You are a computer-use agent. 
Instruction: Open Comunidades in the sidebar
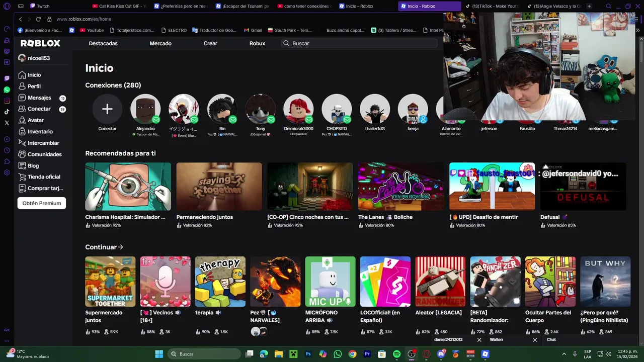(x=44, y=154)
